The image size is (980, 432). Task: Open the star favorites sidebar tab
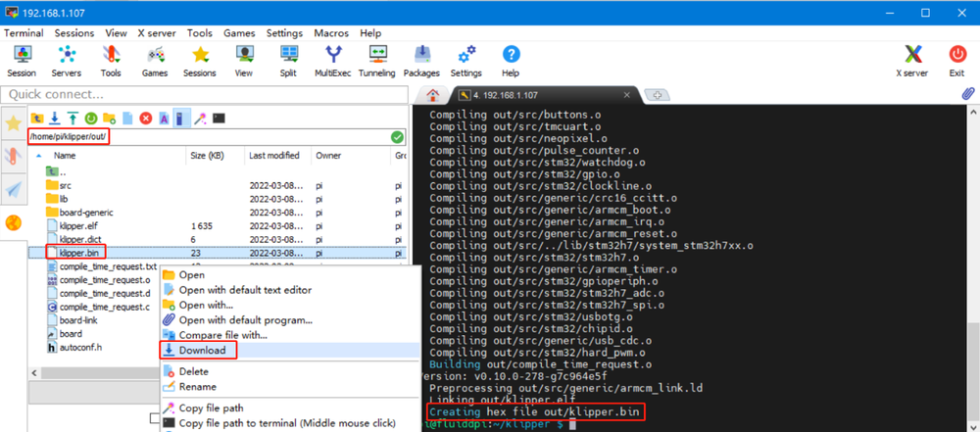point(14,123)
